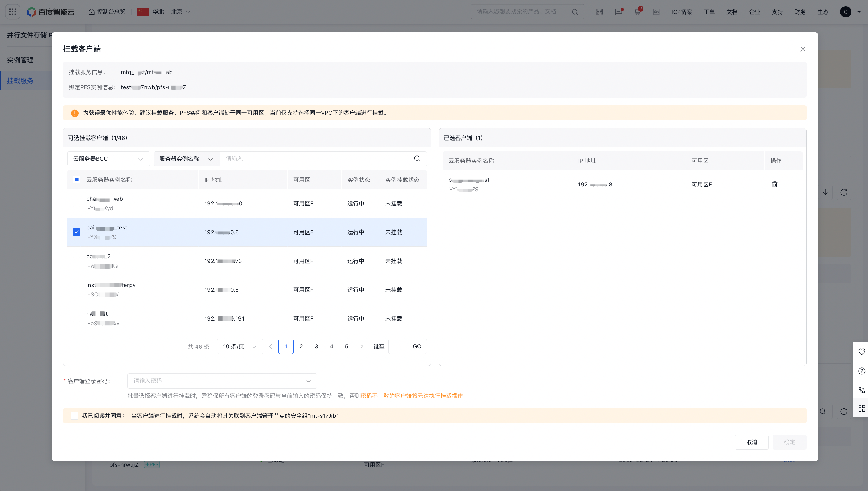
Task: Click the lower search icon behind dialog
Action: (823, 412)
